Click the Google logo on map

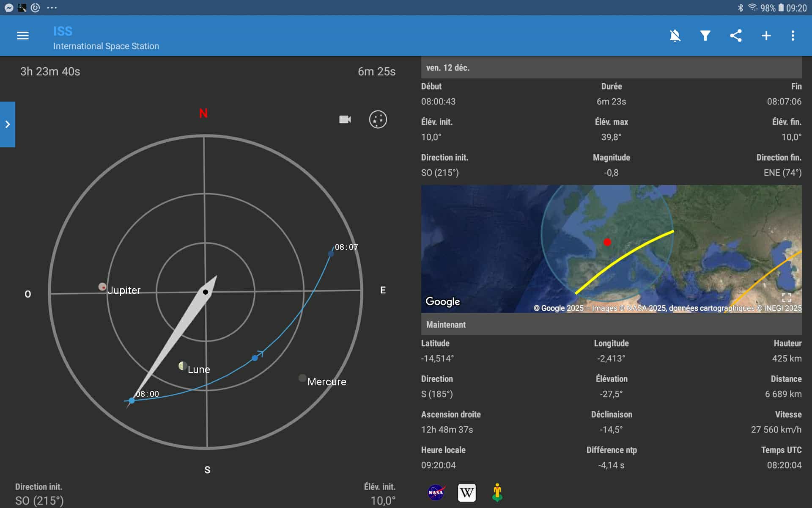442,301
